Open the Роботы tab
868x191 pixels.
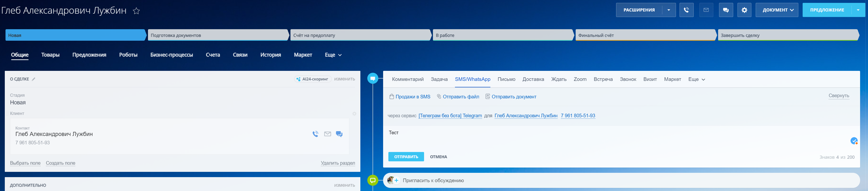click(x=128, y=55)
